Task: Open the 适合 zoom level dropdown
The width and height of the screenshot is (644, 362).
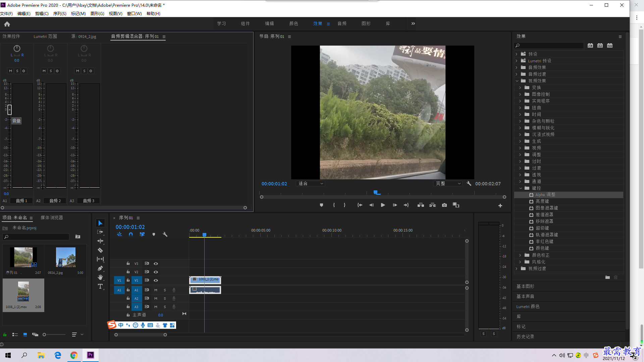Action: tap(311, 184)
